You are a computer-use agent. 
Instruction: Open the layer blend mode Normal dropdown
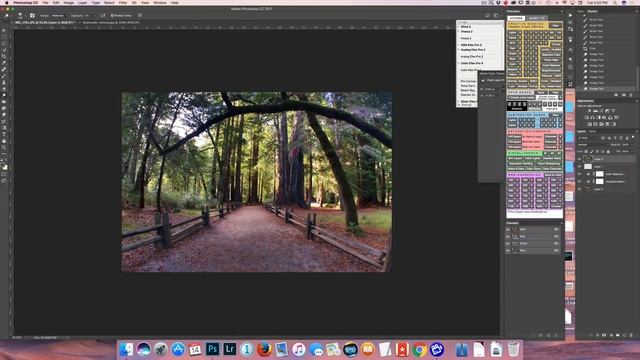click(x=592, y=144)
